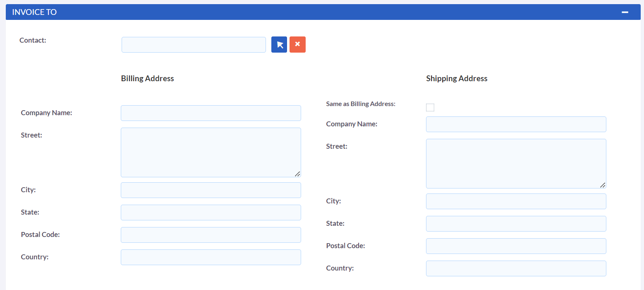
Task: Click into the shipping Street textarea
Action: (x=516, y=163)
